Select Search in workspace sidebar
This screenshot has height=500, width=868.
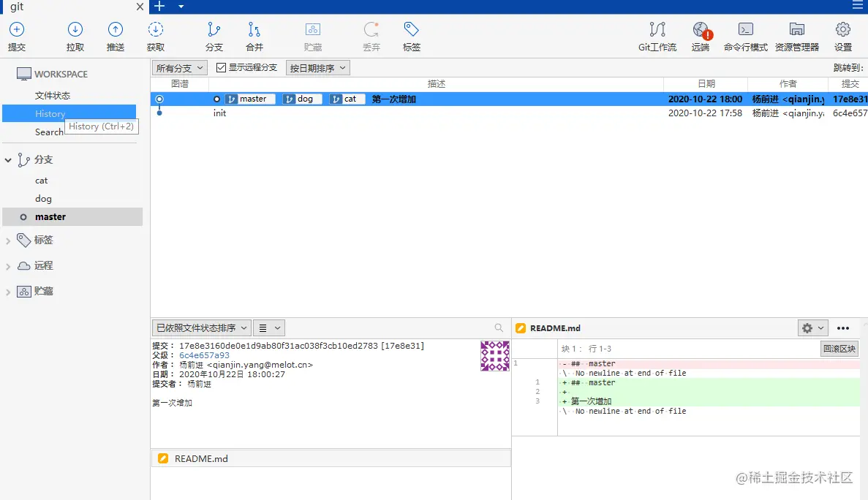tap(49, 132)
